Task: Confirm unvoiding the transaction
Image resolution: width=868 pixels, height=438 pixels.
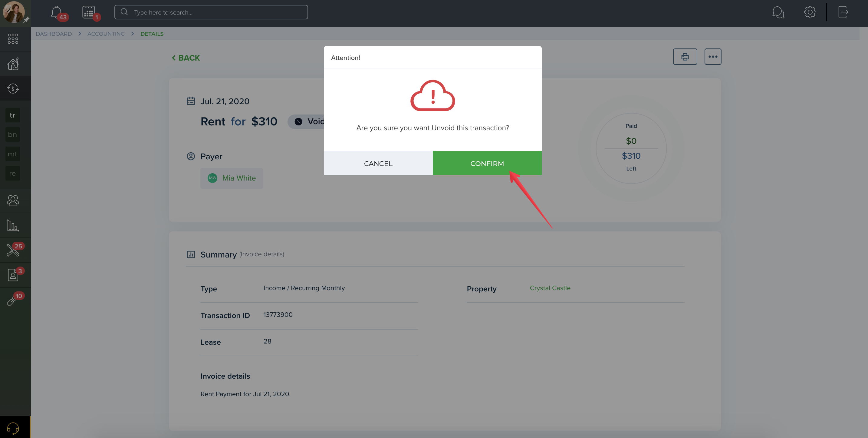Action: (x=487, y=163)
